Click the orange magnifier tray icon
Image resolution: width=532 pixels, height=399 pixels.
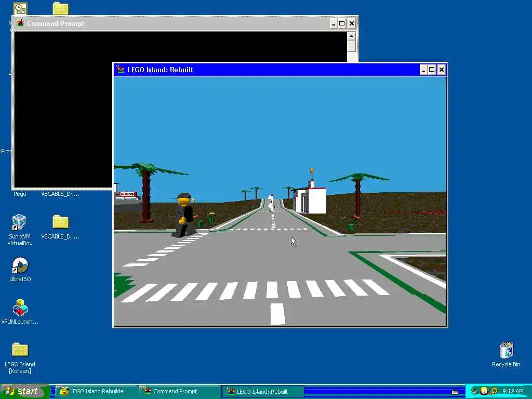494,391
